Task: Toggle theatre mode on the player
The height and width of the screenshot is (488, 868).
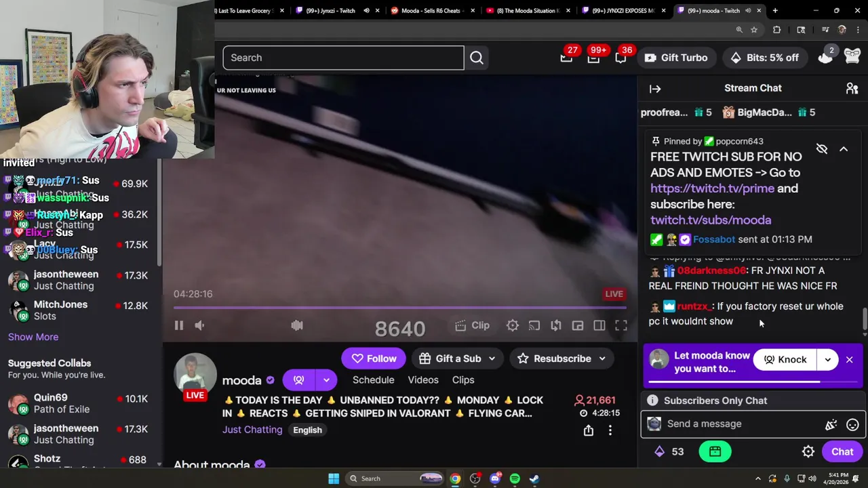Action: pos(599,325)
